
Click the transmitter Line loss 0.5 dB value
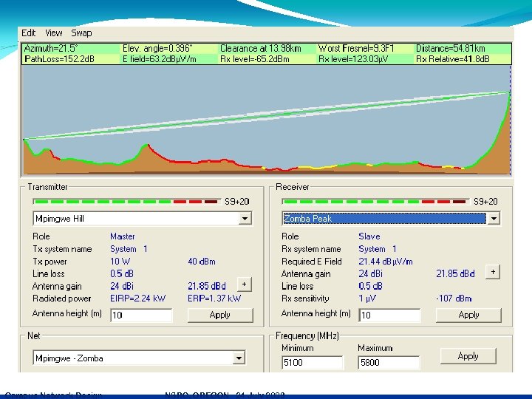[x=122, y=273]
